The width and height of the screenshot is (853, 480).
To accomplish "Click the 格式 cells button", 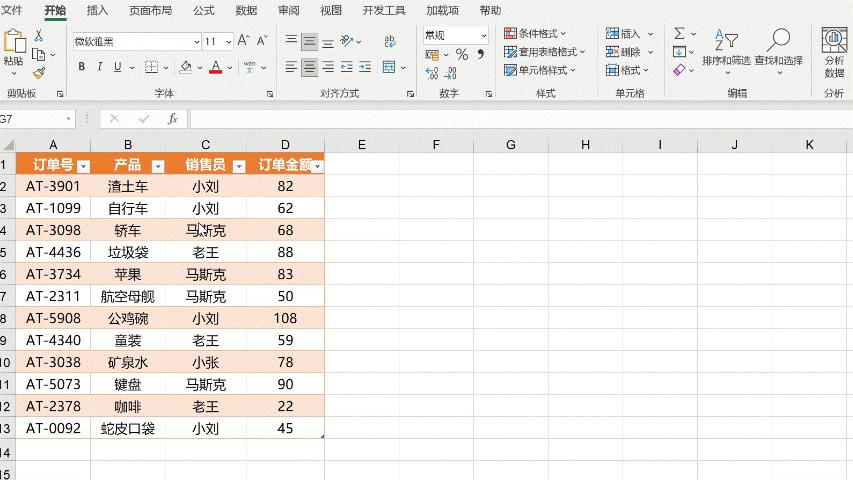I will pyautogui.click(x=627, y=70).
